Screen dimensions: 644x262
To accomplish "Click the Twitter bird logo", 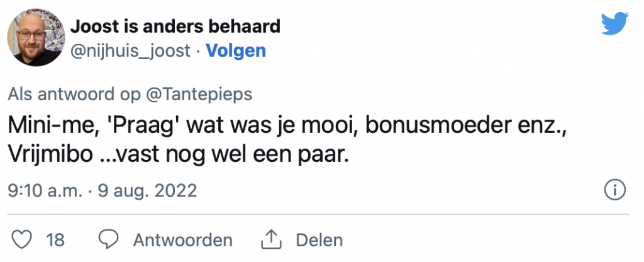I will click(x=615, y=24).
